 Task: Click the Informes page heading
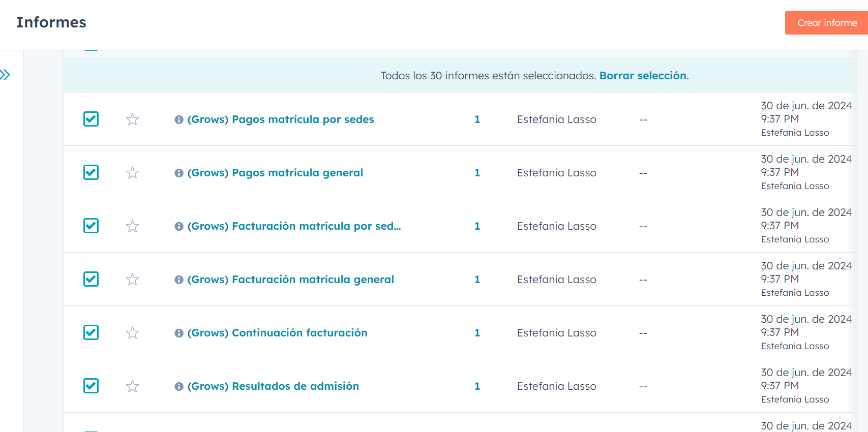point(51,22)
